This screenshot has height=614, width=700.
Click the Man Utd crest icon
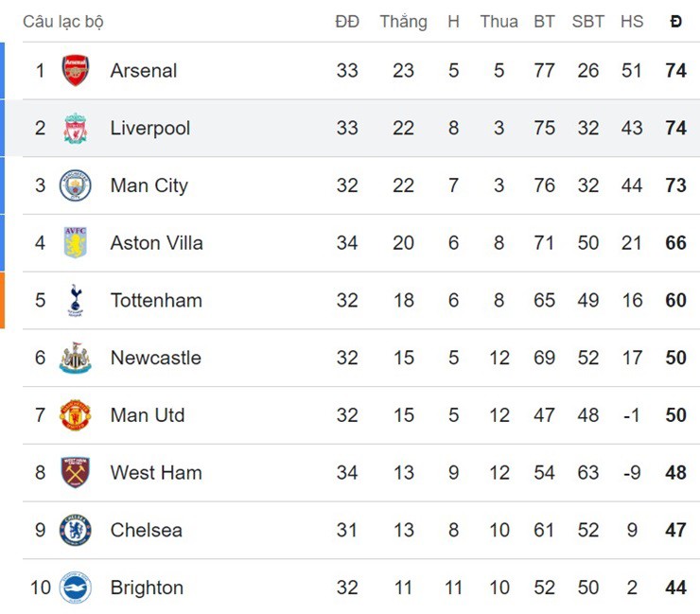(76, 415)
